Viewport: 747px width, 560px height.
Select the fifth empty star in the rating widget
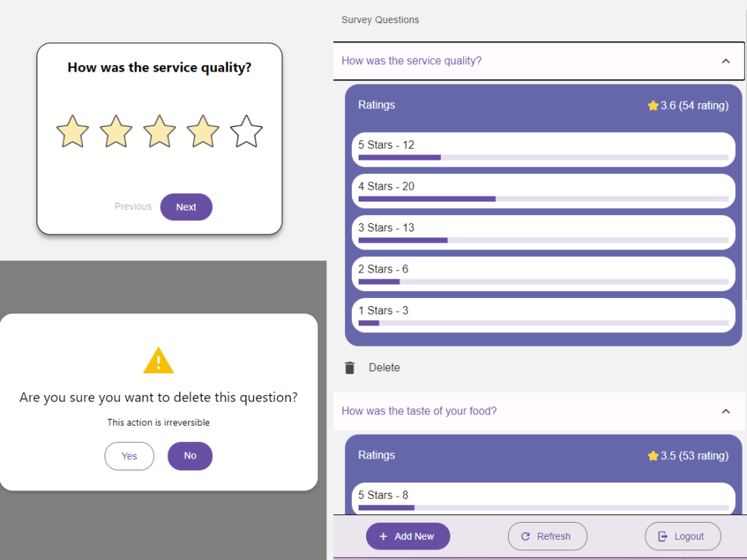247,131
